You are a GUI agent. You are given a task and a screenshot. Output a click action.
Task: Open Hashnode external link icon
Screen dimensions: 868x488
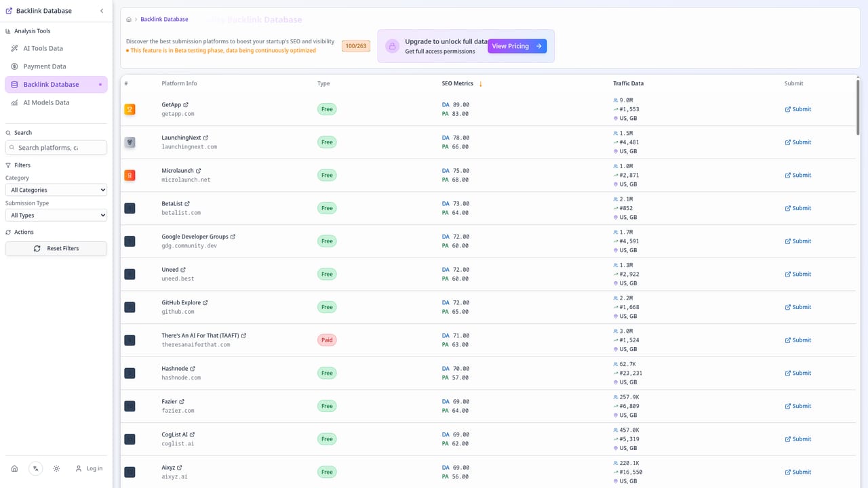193,369
